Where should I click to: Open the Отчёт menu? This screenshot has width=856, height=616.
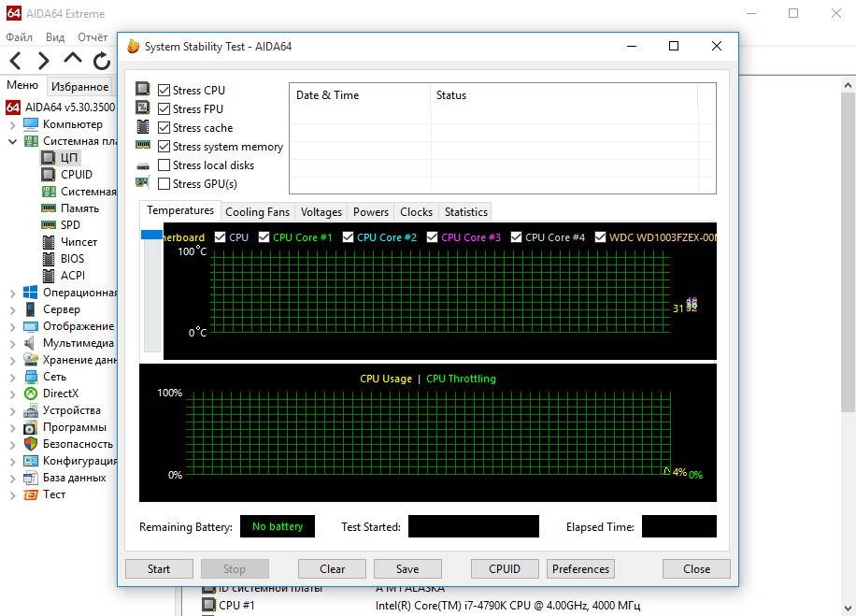93,37
